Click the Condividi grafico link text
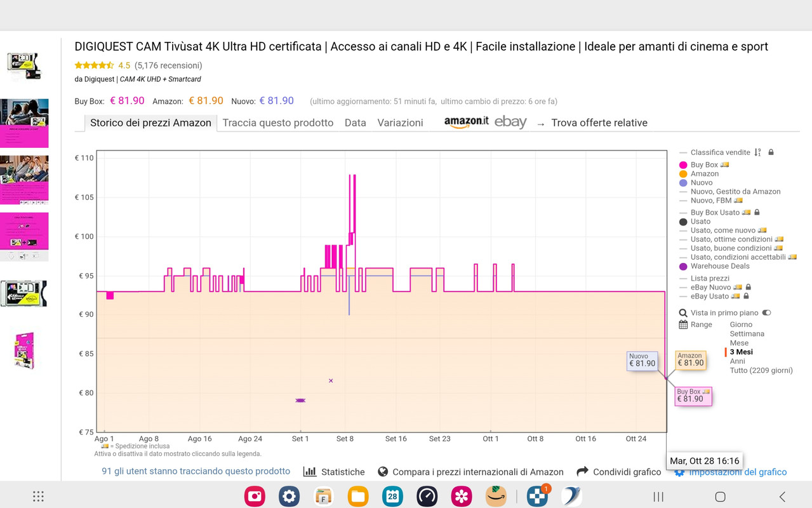Viewport: 812px width, 508px height. pos(627,472)
